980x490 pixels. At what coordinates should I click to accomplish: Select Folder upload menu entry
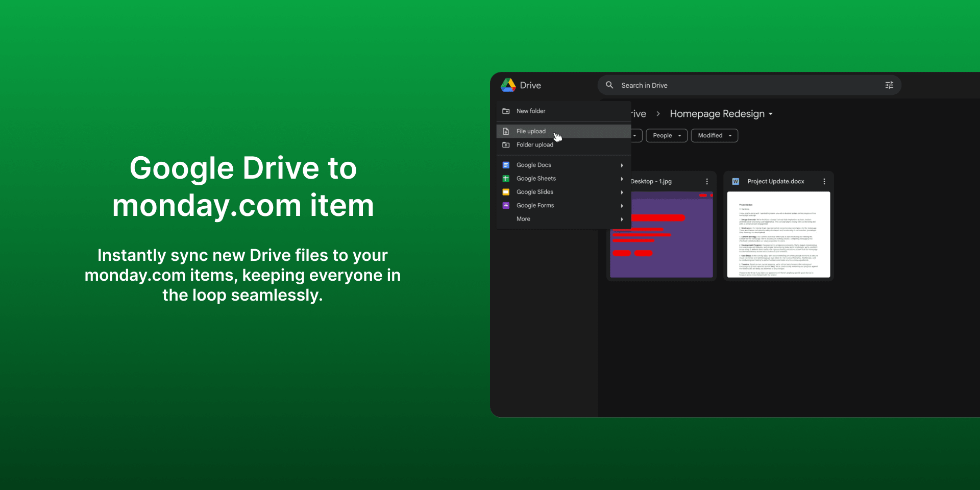(x=563, y=145)
